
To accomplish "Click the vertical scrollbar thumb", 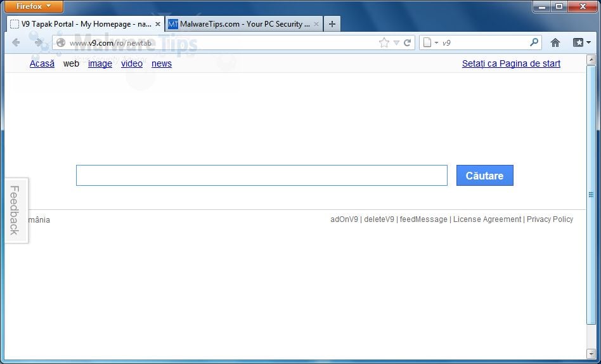I will [x=591, y=195].
